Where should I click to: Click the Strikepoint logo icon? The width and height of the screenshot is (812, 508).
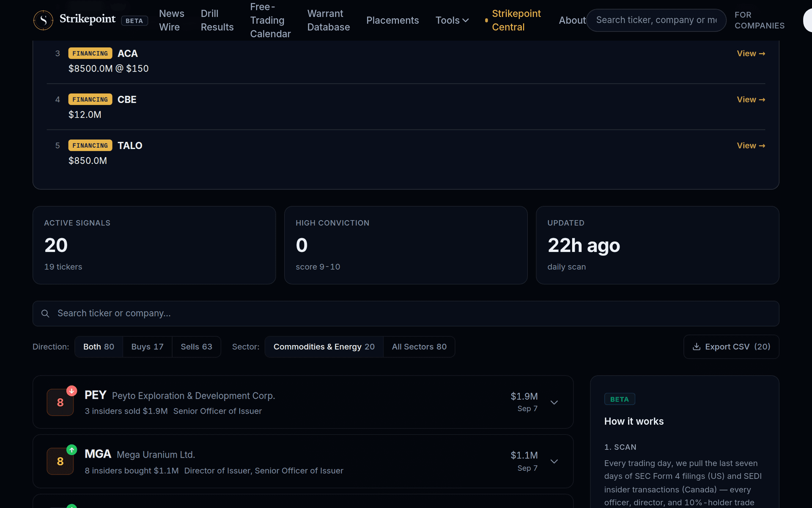point(43,20)
